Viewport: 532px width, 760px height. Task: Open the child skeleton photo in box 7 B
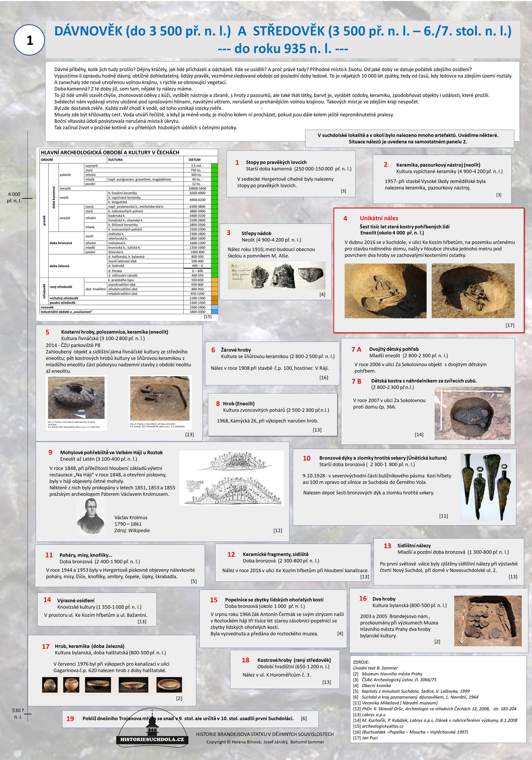(x=473, y=413)
